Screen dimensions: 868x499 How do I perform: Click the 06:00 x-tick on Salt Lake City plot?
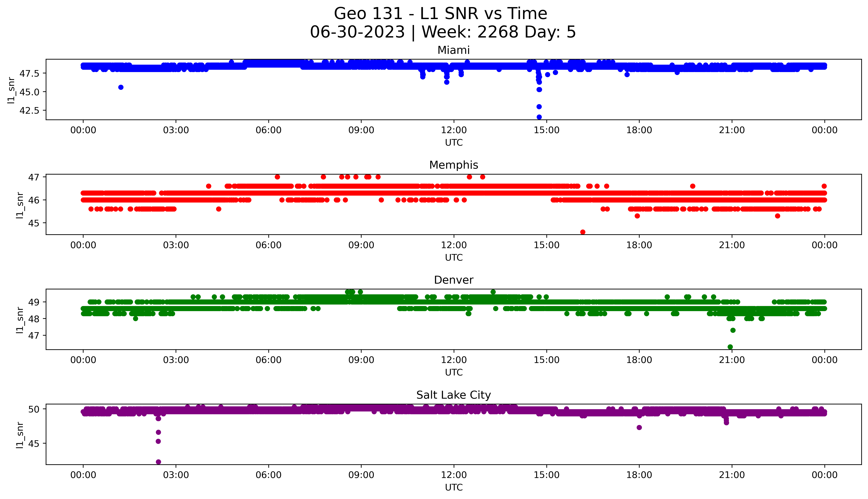(x=269, y=475)
